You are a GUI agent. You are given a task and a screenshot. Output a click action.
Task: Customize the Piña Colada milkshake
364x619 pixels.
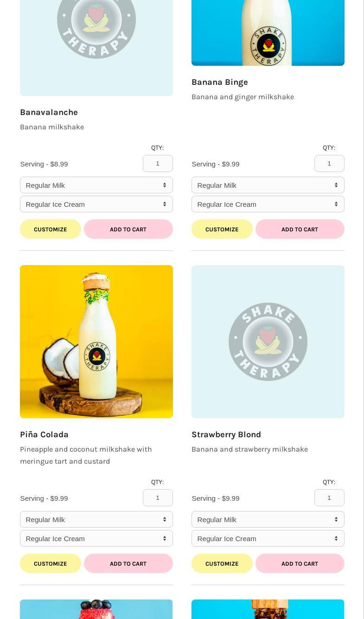(51, 563)
